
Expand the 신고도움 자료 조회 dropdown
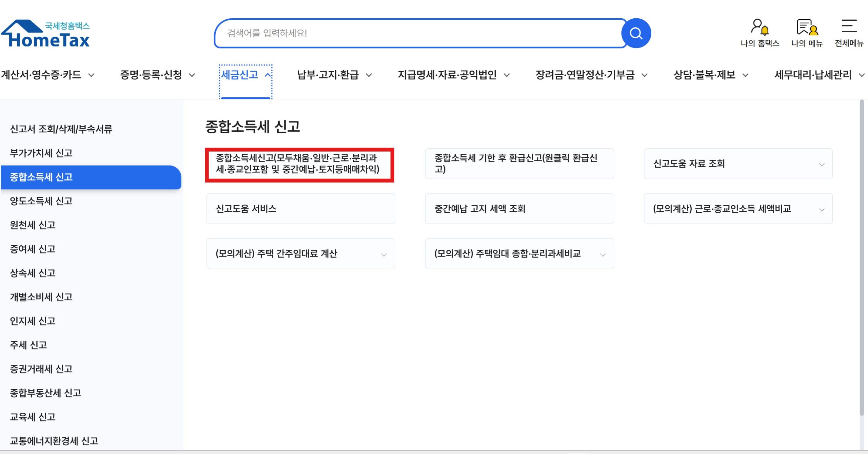tap(822, 164)
